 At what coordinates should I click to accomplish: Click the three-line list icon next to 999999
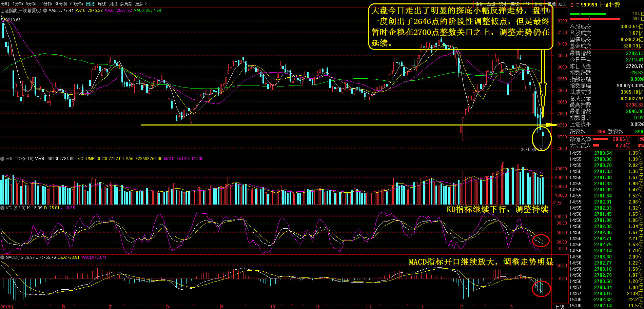coord(578,5)
